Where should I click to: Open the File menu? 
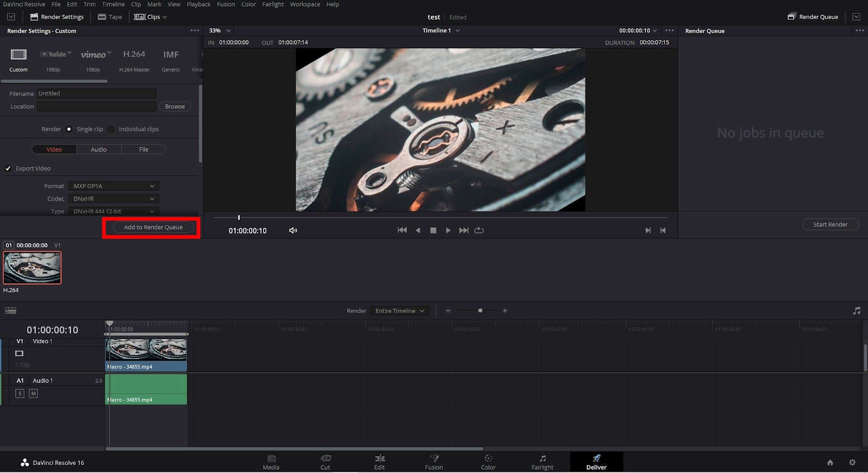tap(56, 4)
